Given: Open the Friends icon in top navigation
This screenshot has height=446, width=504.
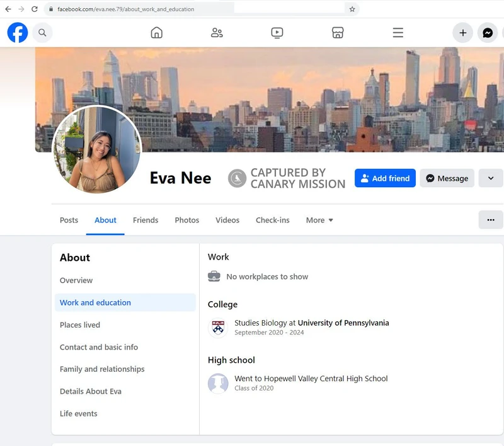Looking at the screenshot, I should coord(217,33).
